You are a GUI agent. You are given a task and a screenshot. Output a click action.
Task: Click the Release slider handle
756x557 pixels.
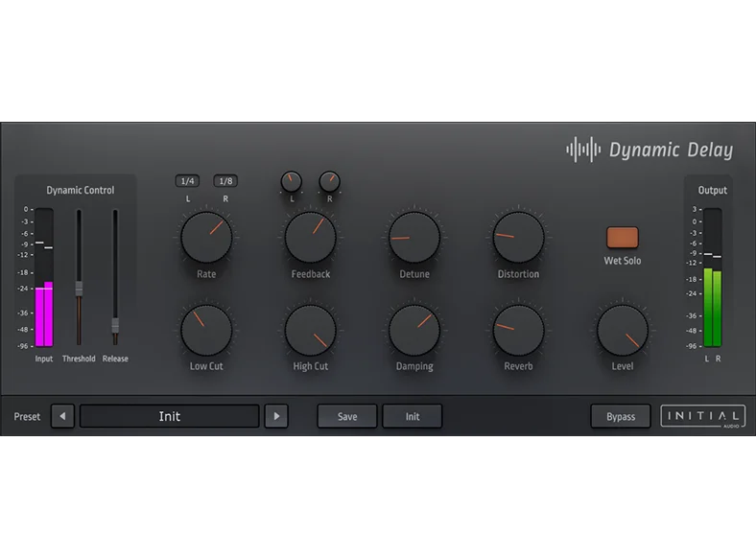pyautogui.click(x=115, y=325)
